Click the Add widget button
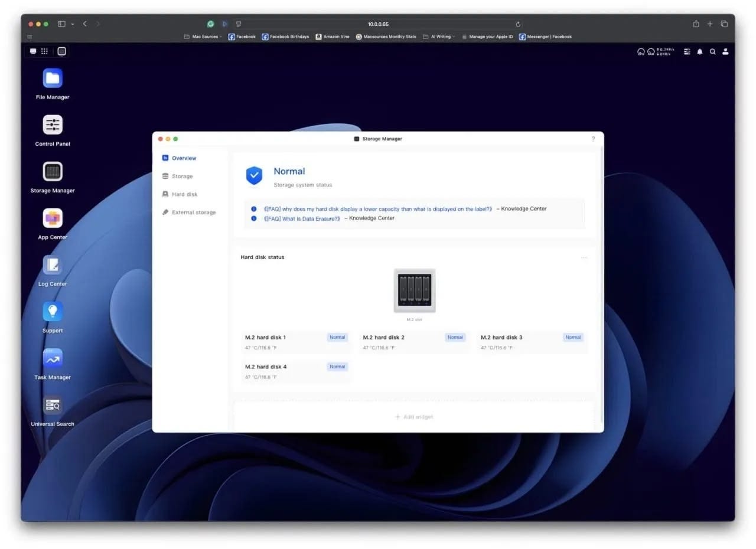756x549 pixels. pos(414,417)
